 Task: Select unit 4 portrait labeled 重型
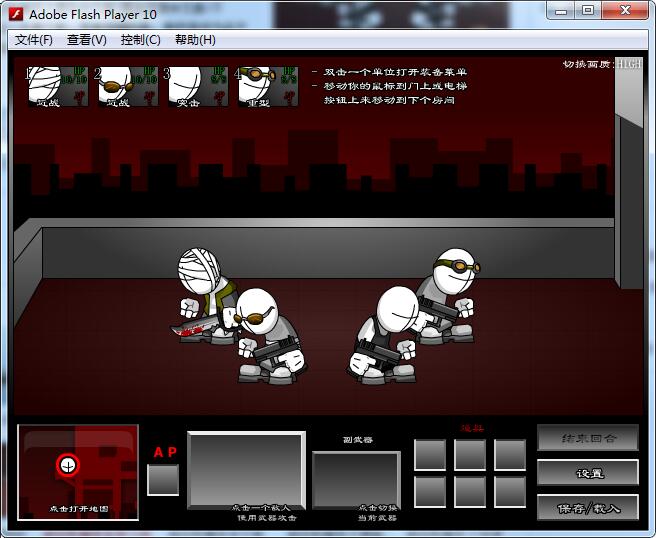(x=268, y=87)
